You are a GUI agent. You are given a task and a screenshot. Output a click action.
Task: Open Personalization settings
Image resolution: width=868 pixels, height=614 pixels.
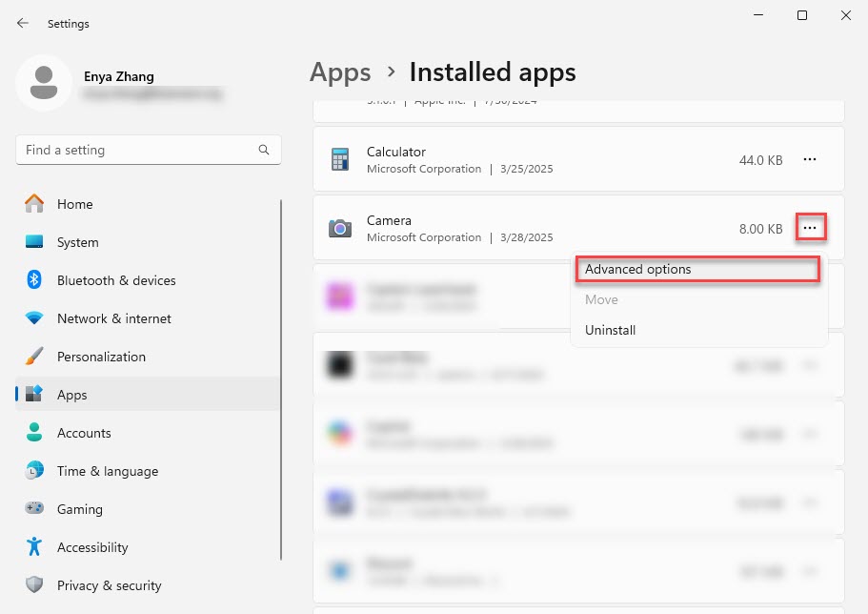click(101, 357)
